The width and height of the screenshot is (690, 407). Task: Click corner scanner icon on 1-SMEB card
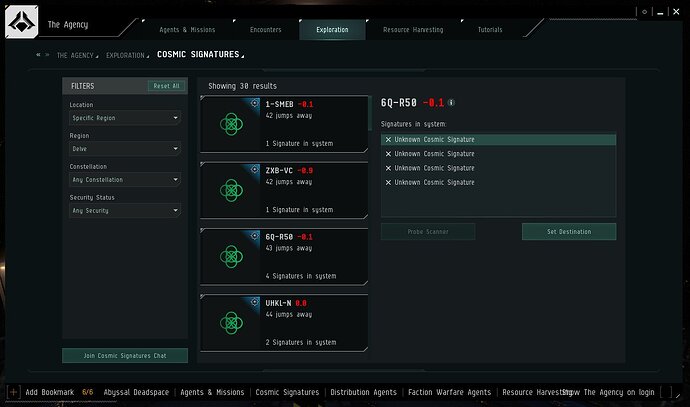tap(254, 103)
